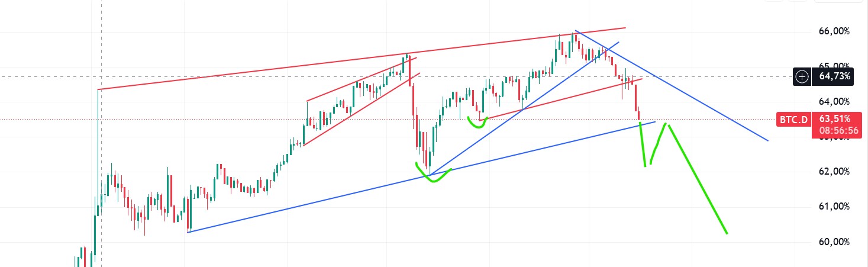Select the lower red line of small channel
The height and width of the screenshot is (267, 868).
(355, 112)
